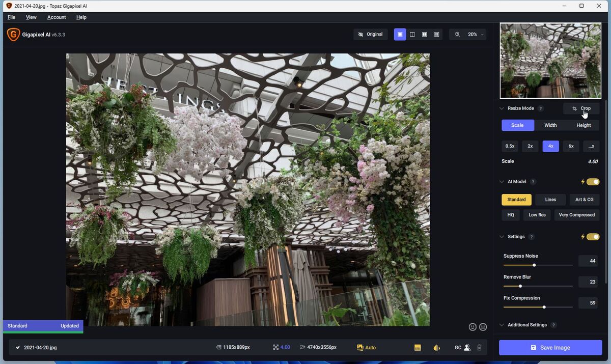Switch to split view layout icon
Viewport: 611px width, 364px height.
point(412,35)
